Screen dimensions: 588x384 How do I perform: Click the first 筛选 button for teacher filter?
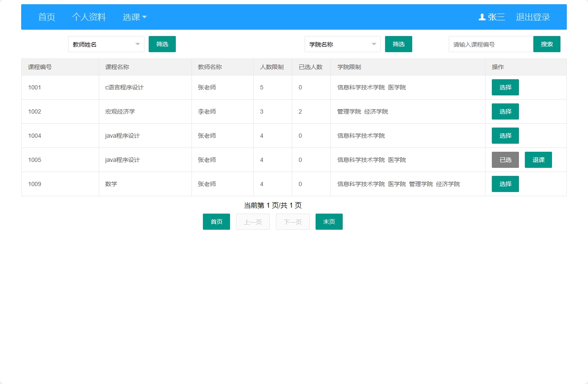(162, 44)
